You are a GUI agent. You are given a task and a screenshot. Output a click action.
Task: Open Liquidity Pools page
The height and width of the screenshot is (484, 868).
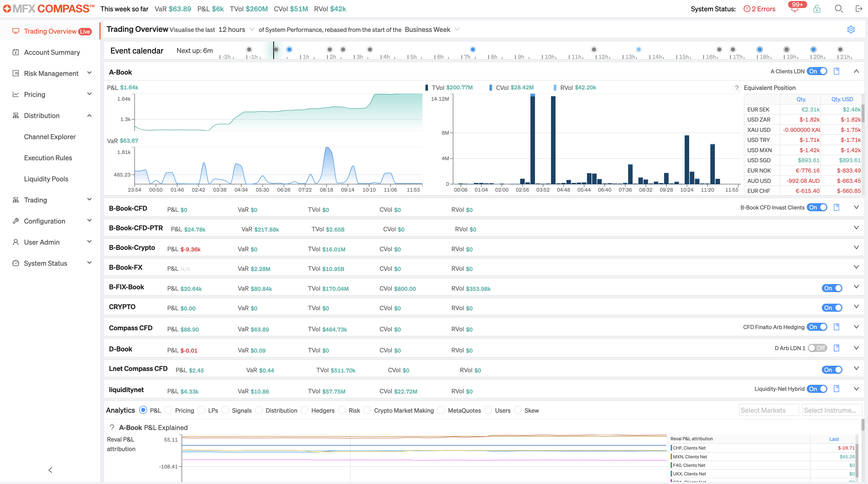pyautogui.click(x=46, y=179)
